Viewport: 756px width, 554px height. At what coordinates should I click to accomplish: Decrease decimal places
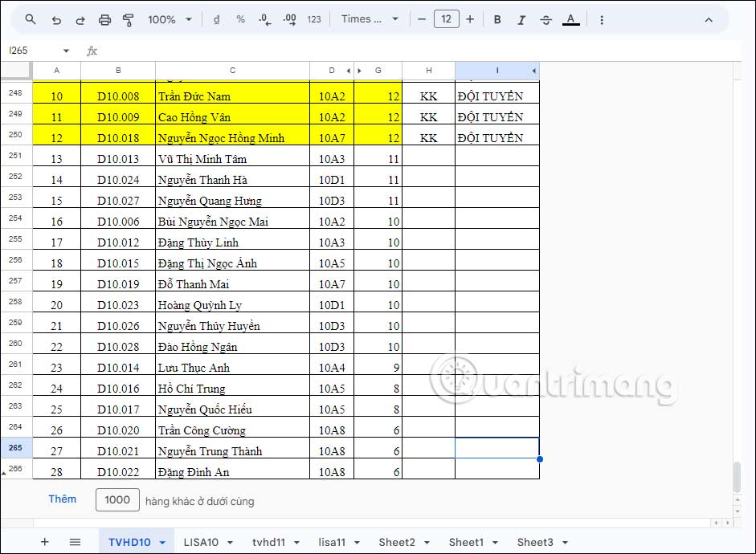click(x=264, y=20)
